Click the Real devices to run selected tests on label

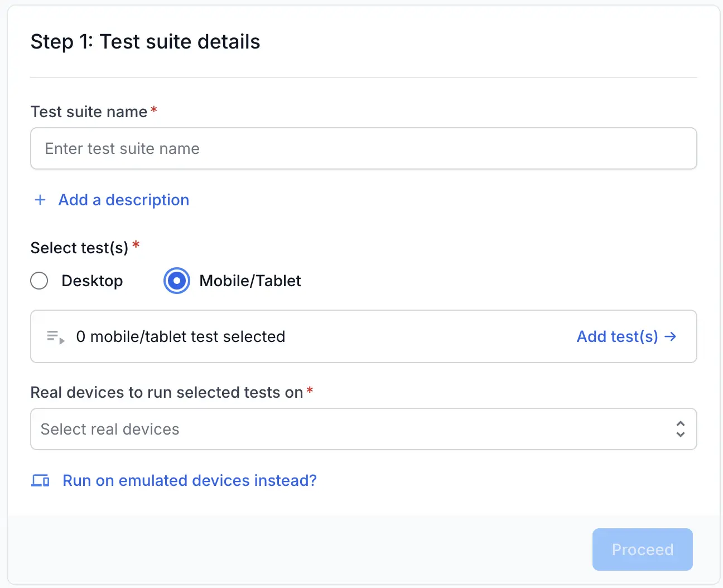click(x=166, y=392)
